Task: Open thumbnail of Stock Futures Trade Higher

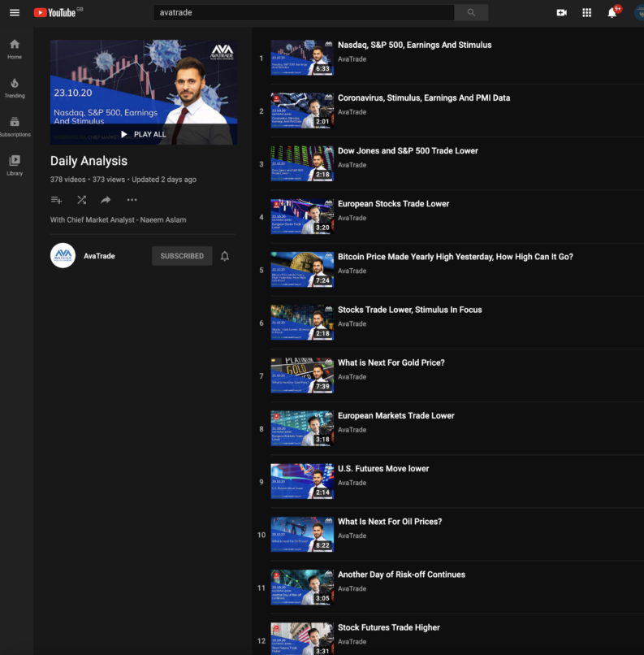Action: click(x=302, y=639)
